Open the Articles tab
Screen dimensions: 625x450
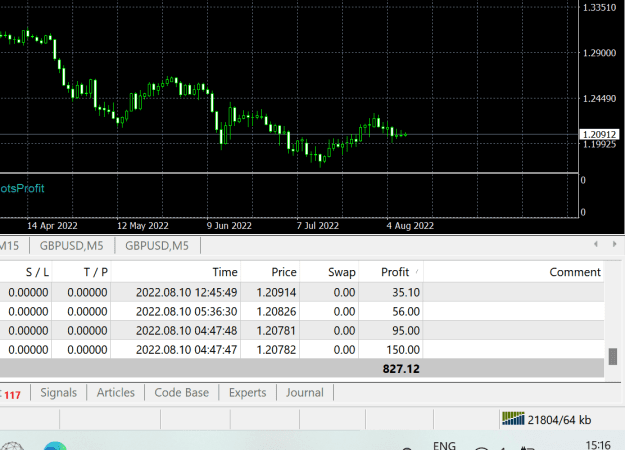[x=116, y=393]
